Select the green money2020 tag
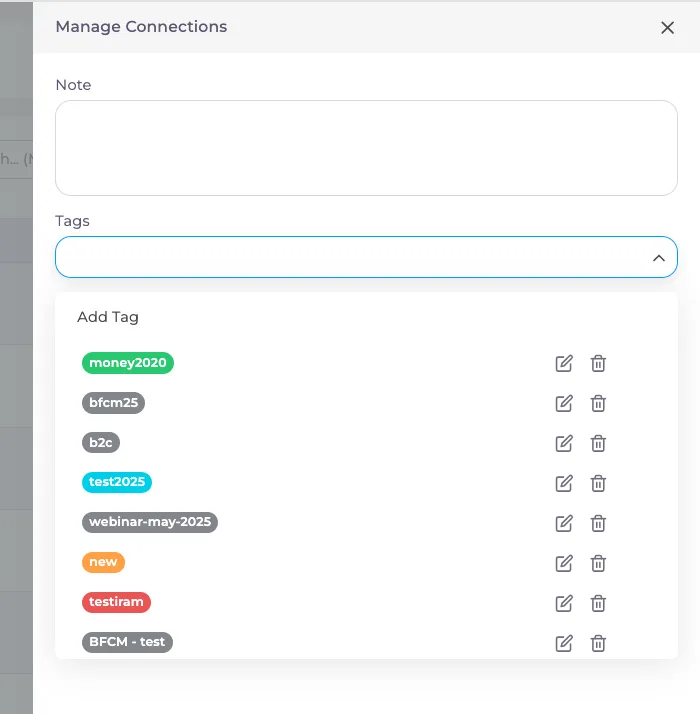The width and height of the screenshot is (700, 714). pyautogui.click(x=128, y=363)
